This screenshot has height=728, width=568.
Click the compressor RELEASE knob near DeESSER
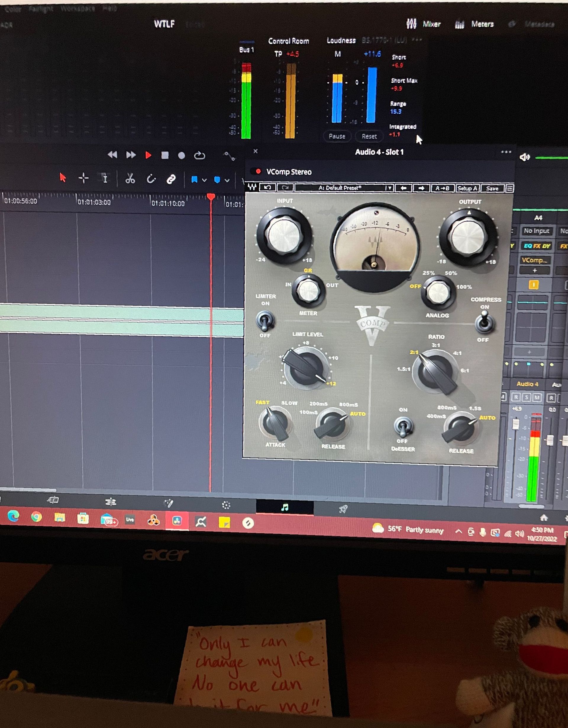[x=461, y=428]
